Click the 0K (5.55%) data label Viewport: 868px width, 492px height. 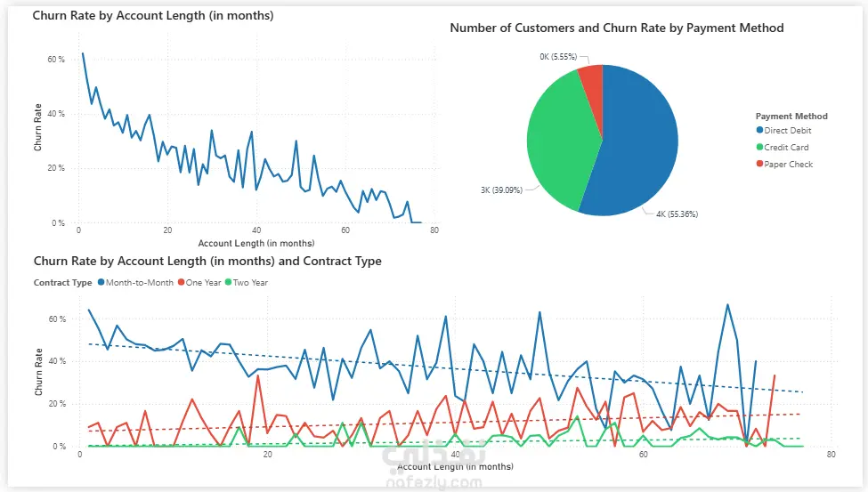coord(558,56)
